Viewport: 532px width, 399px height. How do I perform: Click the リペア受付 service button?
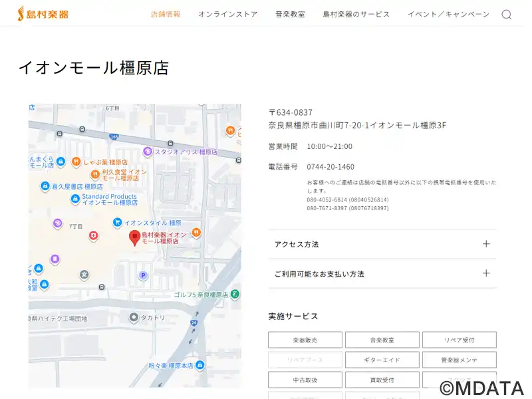coord(460,340)
